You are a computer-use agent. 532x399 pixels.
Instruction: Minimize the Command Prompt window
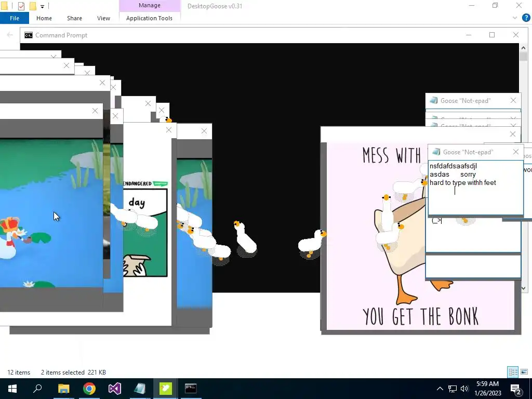(x=469, y=35)
